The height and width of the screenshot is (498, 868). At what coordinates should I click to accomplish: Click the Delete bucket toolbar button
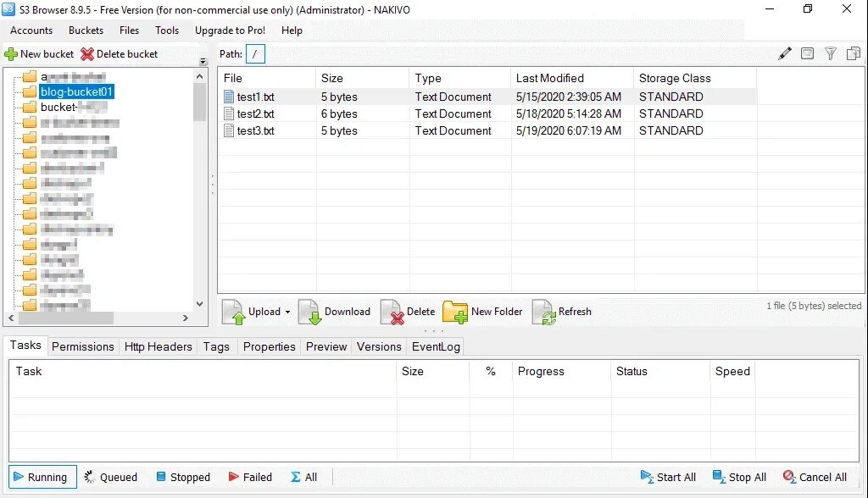pos(119,54)
